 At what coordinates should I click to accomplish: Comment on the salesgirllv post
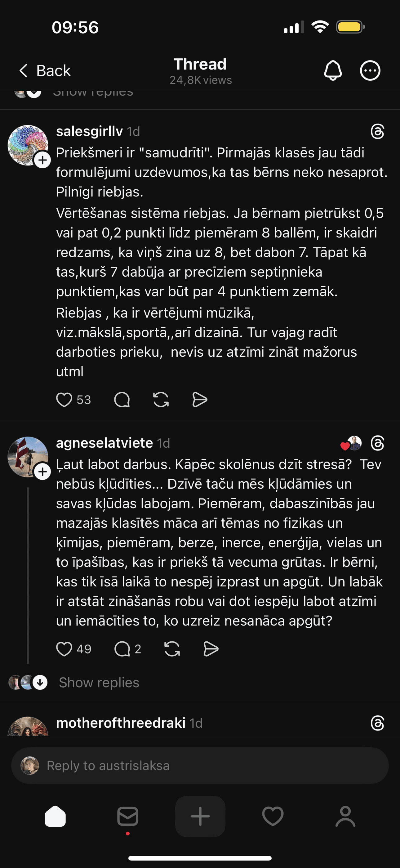tap(122, 400)
